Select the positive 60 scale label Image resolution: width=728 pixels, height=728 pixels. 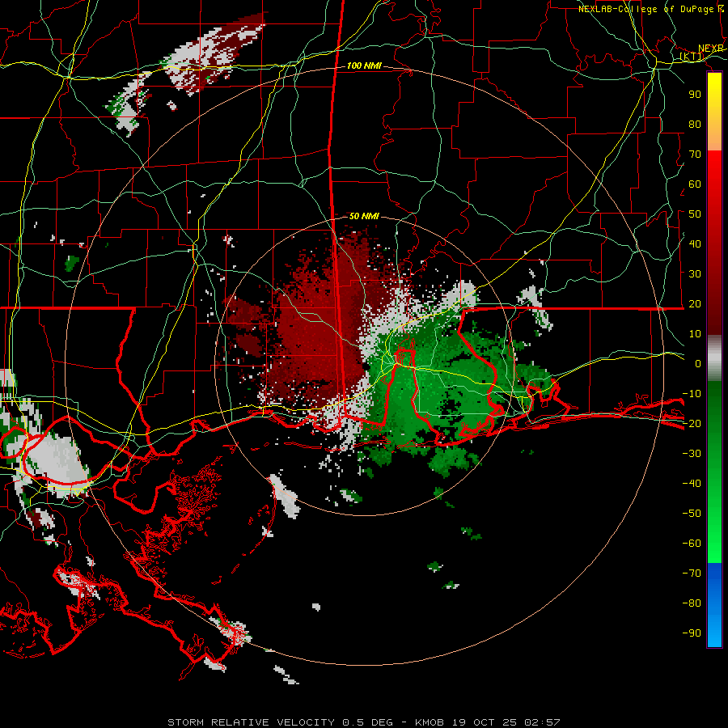click(x=695, y=184)
